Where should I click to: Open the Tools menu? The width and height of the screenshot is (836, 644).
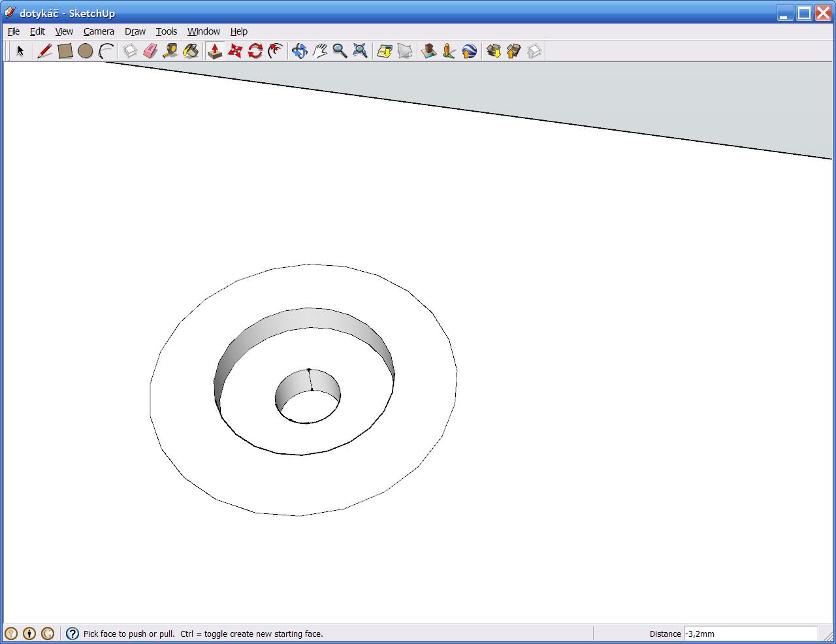coord(166,31)
